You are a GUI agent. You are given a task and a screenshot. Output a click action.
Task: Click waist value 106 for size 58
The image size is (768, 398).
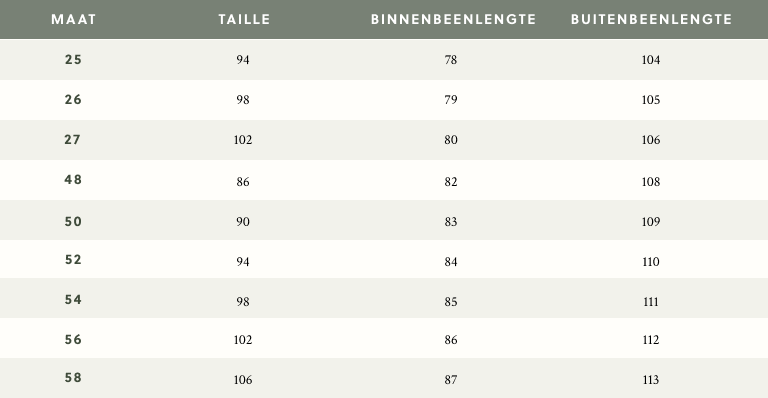(x=243, y=380)
